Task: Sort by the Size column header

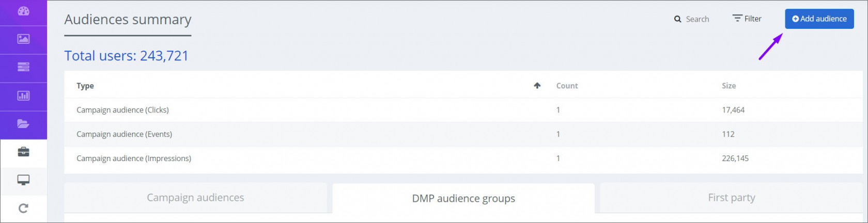Action: click(x=729, y=86)
